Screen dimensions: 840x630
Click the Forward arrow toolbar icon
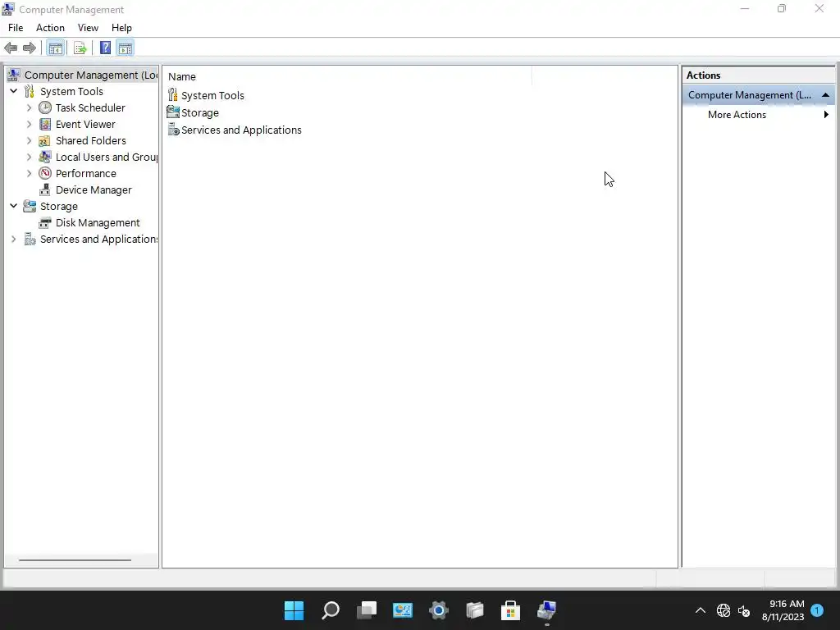point(30,48)
